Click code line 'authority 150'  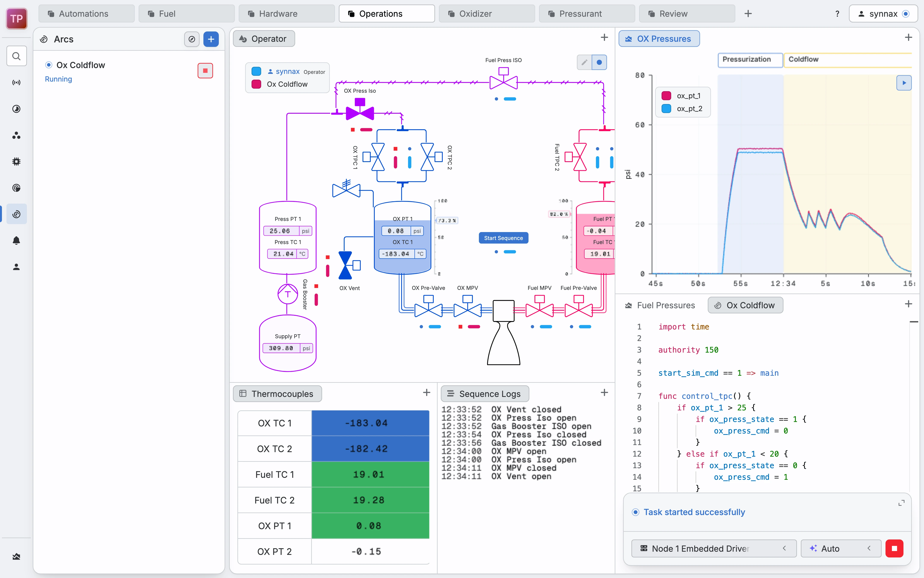click(688, 350)
